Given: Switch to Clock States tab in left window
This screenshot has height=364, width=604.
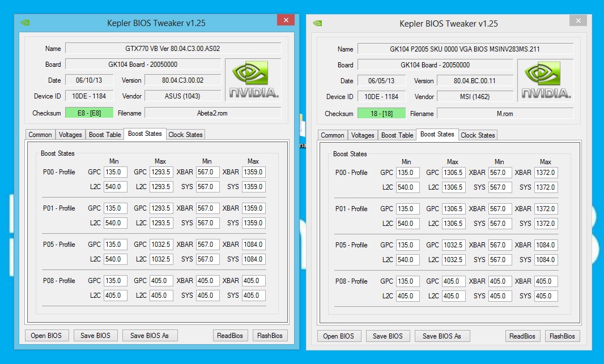Looking at the screenshot, I should coord(185,135).
